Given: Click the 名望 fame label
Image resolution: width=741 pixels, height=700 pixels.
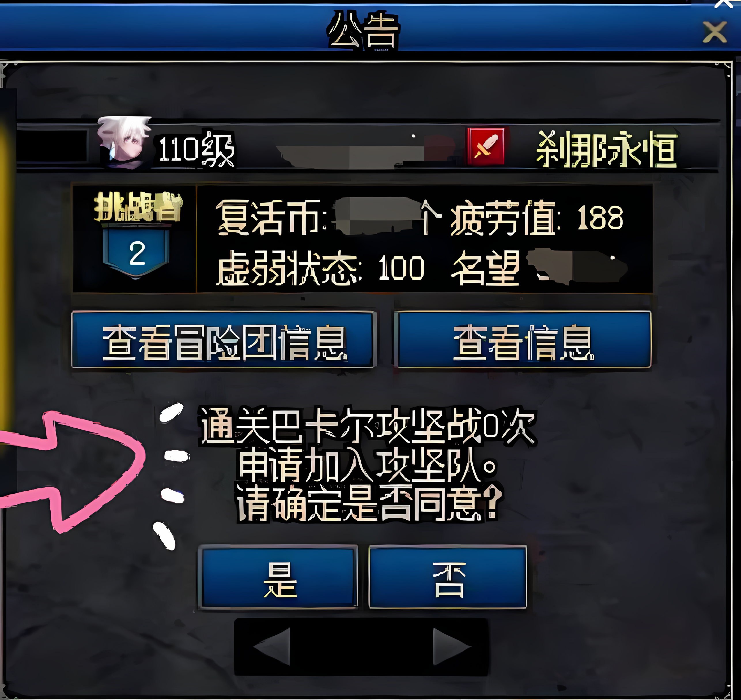Looking at the screenshot, I should (x=485, y=268).
